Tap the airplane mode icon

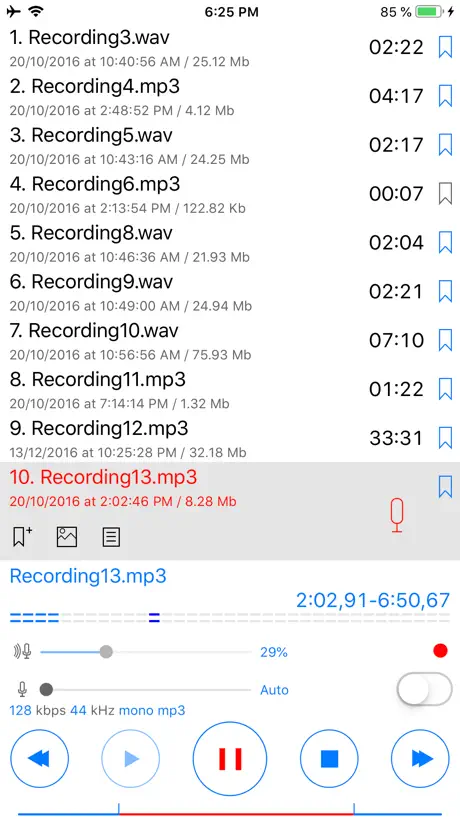coord(13,11)
